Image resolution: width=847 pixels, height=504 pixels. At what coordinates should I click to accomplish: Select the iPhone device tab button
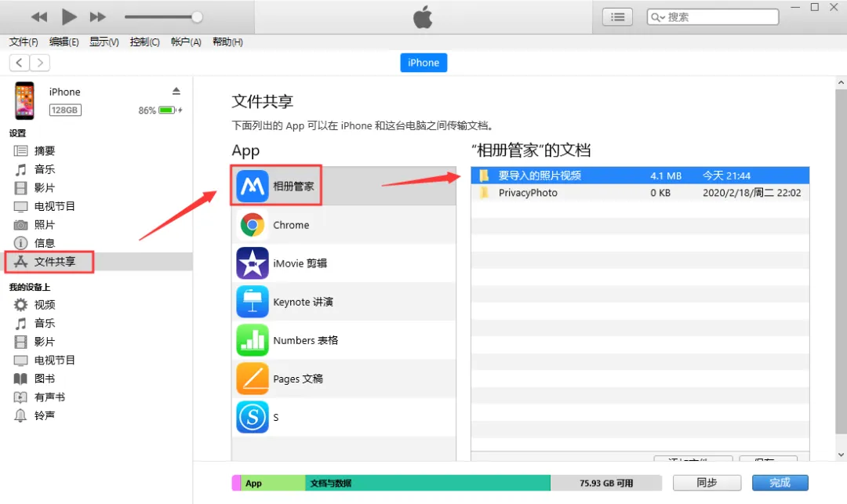pos(423,63)
